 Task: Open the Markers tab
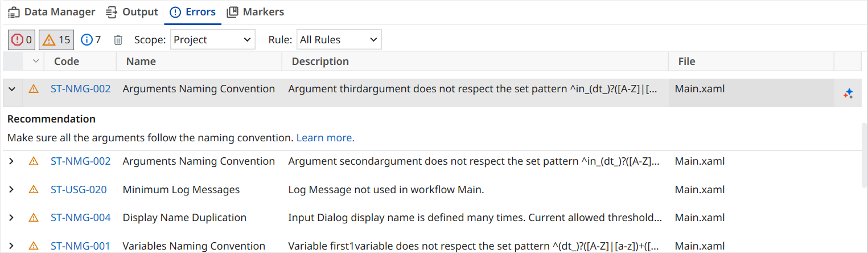pyautogui.click(x=255, y=12)
